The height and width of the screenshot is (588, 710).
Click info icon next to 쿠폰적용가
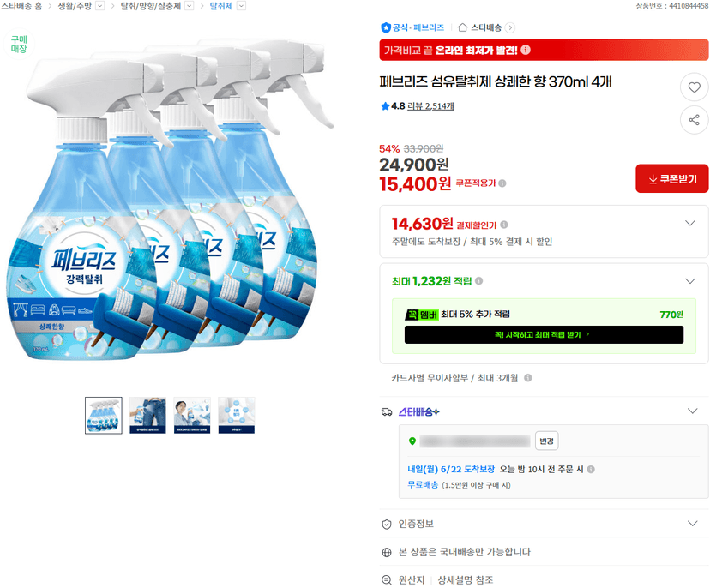502,183
